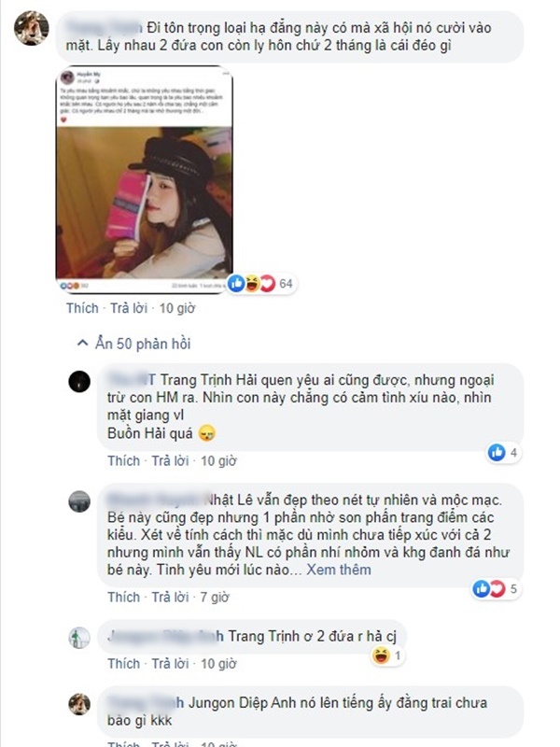View the haha reaction on 'ơ 2 đứa r hả cj'
560x747 pixels.
tap(387, 656)
